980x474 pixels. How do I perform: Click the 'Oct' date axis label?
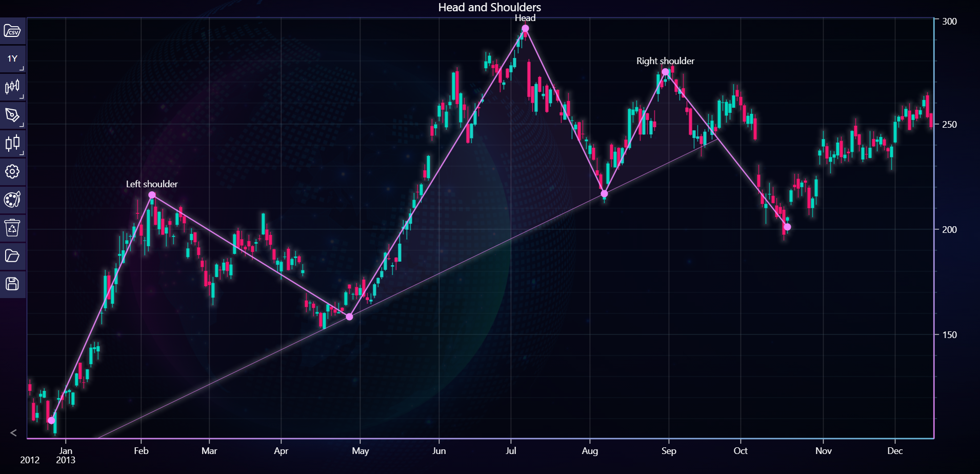[741, 451]
